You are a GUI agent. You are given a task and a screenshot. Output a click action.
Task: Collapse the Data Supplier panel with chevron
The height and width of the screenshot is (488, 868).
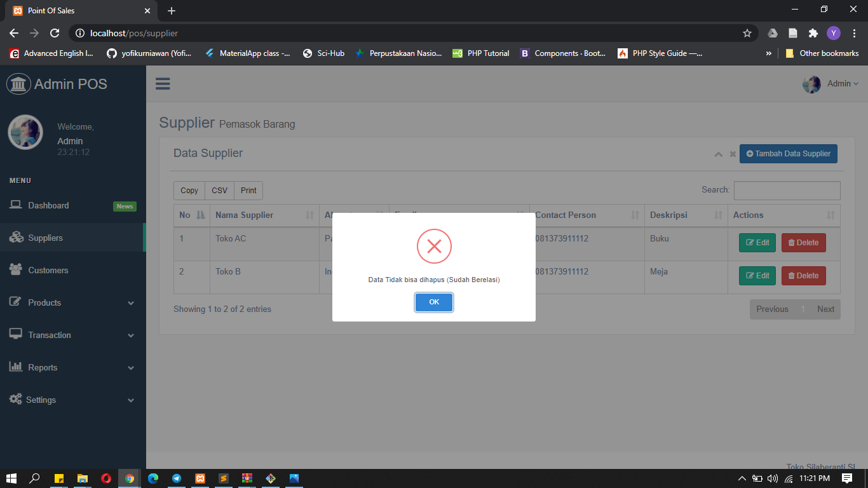click(718, 154)
